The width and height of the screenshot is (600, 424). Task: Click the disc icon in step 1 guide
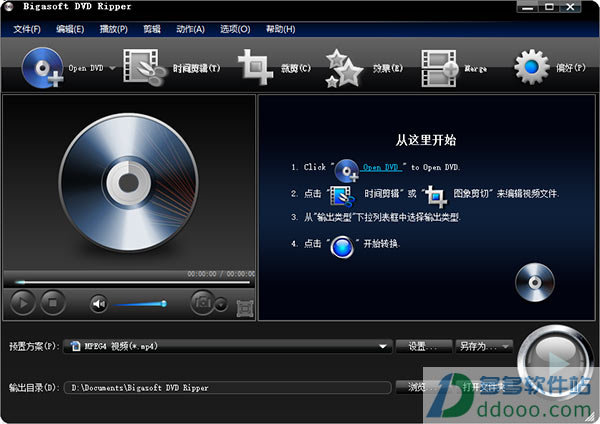[x=347, y=170]
